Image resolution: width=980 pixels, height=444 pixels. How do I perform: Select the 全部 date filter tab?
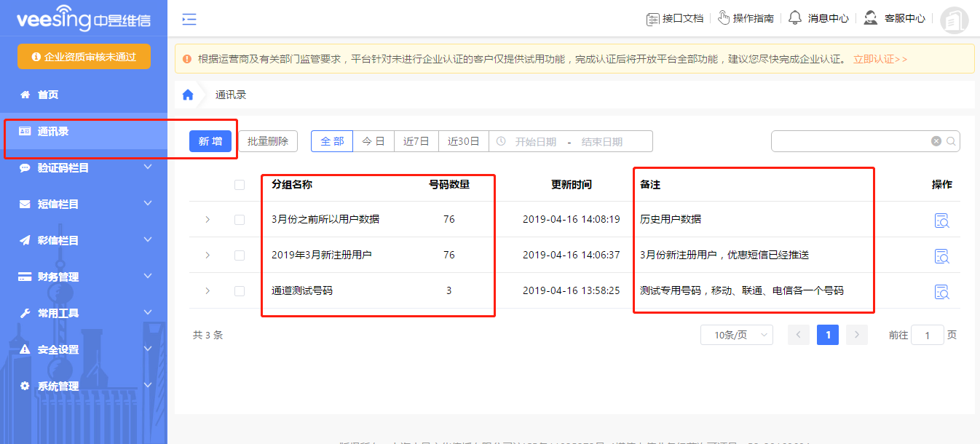coord(332,141)
